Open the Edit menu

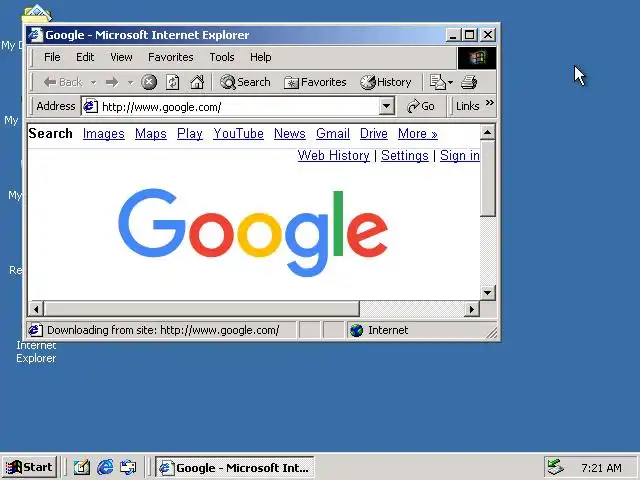[x=85, y=57]
